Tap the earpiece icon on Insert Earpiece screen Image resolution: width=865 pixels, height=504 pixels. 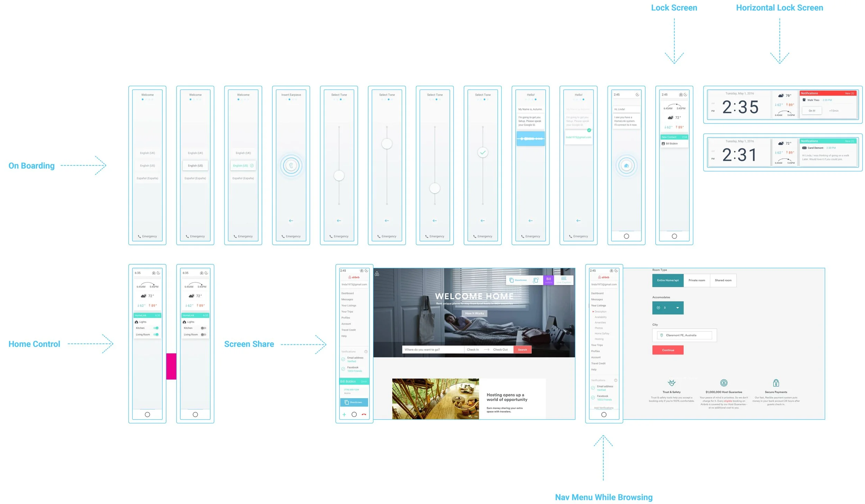click(x=291, y=166)
